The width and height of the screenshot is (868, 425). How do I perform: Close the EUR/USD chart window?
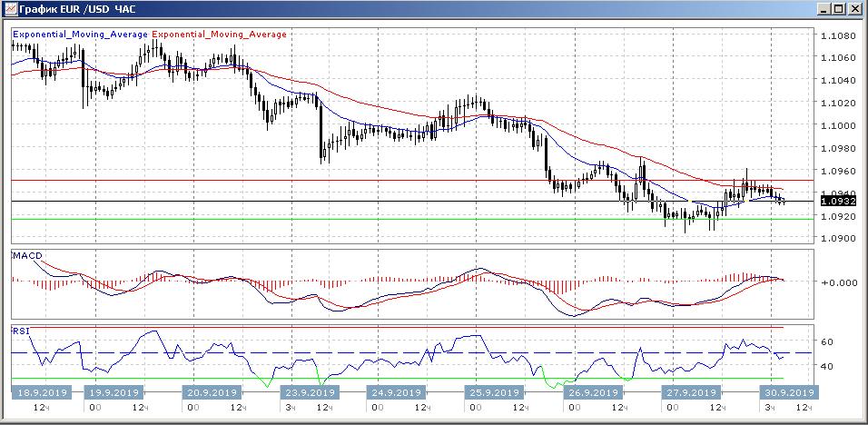point(855,9)
